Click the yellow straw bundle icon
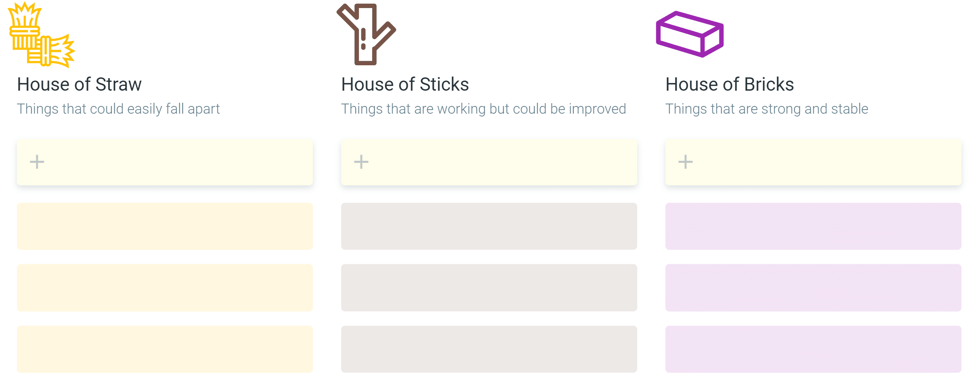The width and height of the screenshot is (980, 380). pyautogui.click(x=41, y=35)
